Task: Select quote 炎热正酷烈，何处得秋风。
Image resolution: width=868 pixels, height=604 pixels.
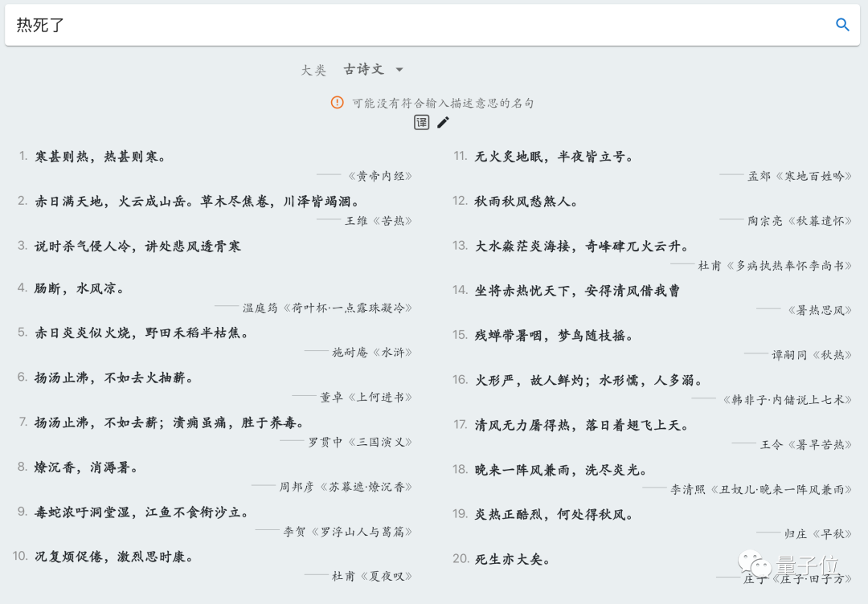Action: point(554,516)
